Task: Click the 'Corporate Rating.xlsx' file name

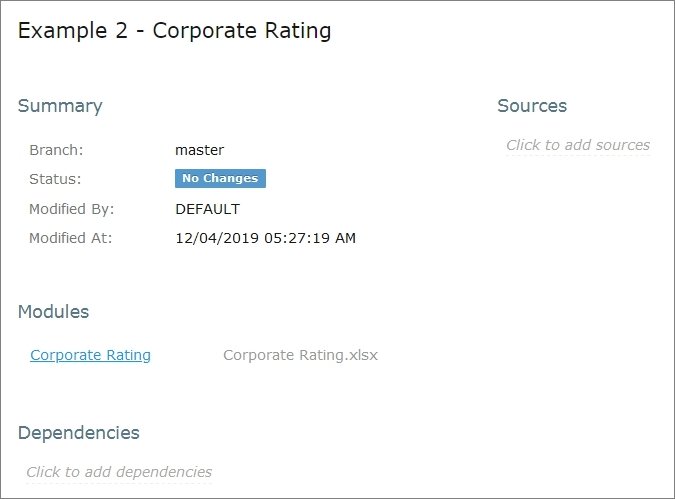Action: (300, 355)
